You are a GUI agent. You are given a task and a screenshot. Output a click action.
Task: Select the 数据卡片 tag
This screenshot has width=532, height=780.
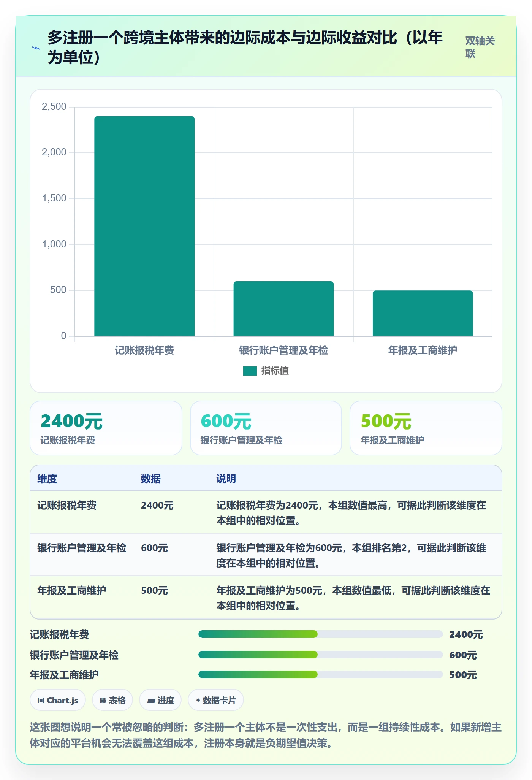coord(216,700)
